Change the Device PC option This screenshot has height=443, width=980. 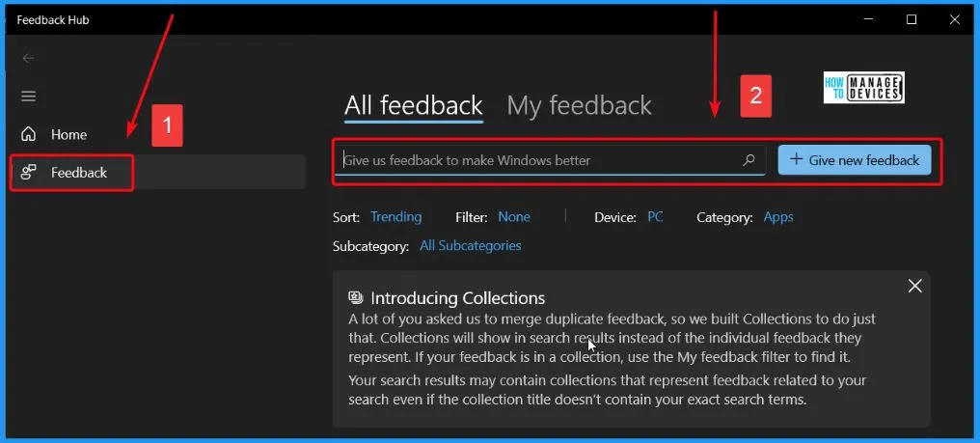point(655,217)
